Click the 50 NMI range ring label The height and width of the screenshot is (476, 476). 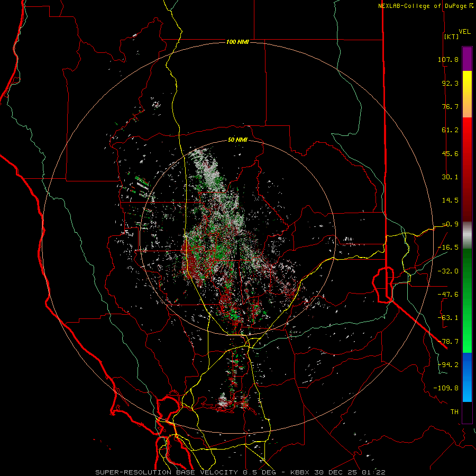coord(237,140)
